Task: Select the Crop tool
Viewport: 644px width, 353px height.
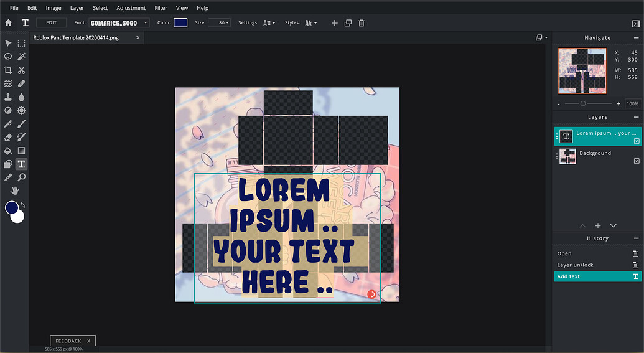Action: click(8, 70)
